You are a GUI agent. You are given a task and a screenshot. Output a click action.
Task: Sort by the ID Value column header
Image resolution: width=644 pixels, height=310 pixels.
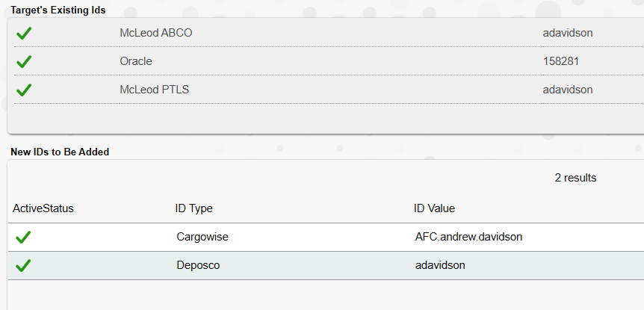click(434, 208)
